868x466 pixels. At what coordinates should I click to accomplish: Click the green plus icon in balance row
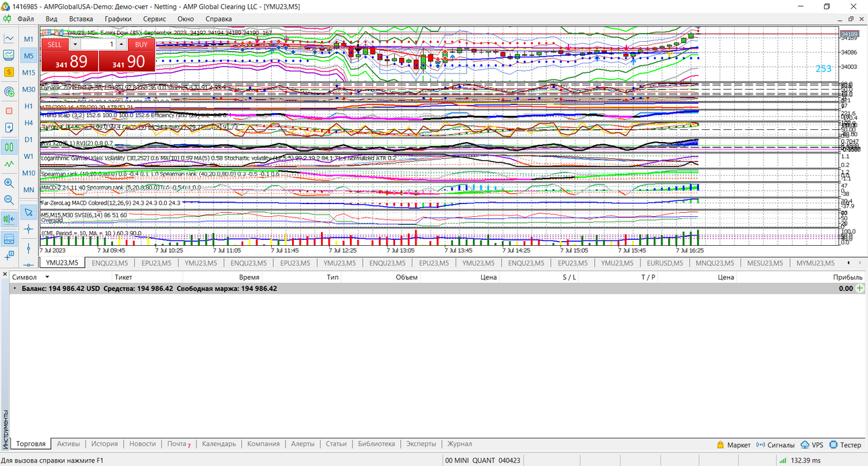[860, 288]
